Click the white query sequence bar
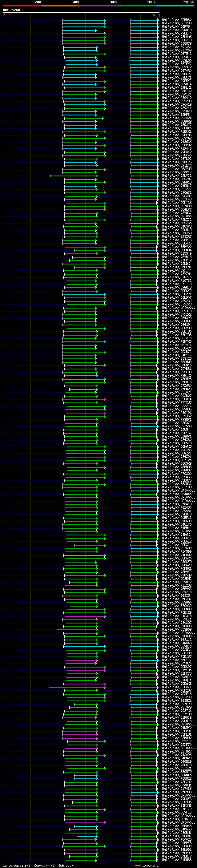Image resolution: width=197 pixels, height=868 pixels. click(81, 13)
